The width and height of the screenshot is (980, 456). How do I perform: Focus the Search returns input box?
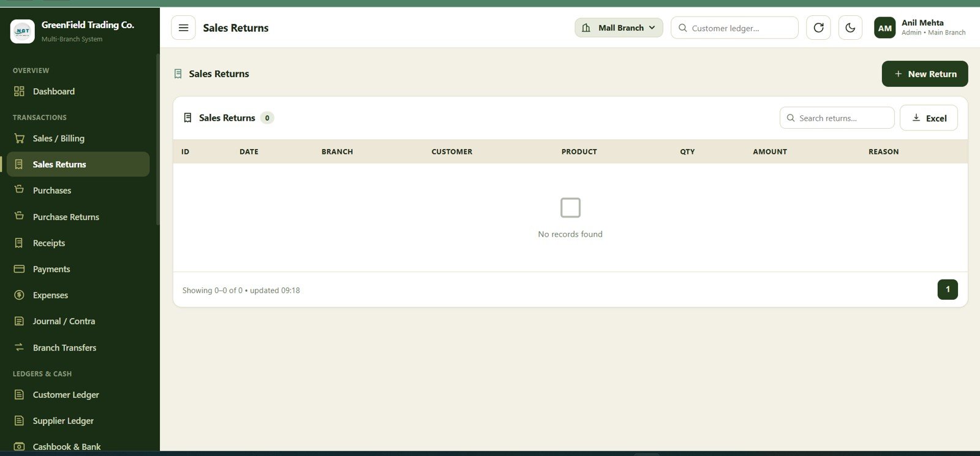click(x=837, y=118)
